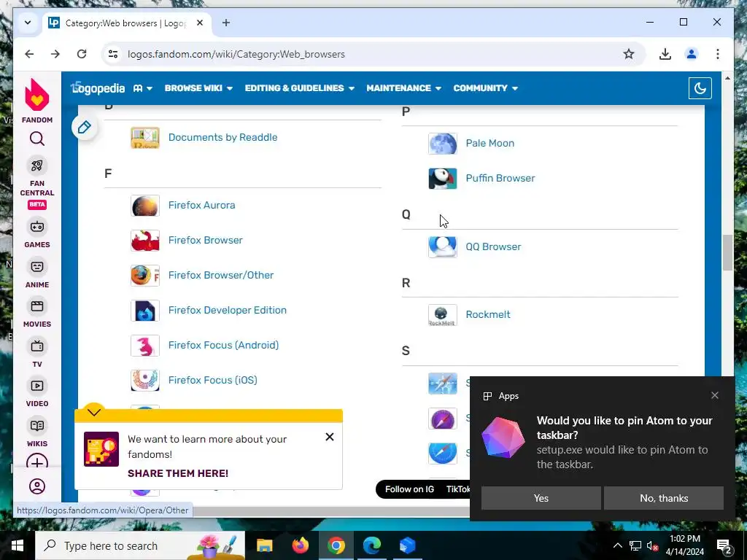The width and height of the screenshot is (747, 560).
Task: Click No, thanks on Atom pin prompt
Action: pos(664,498)
